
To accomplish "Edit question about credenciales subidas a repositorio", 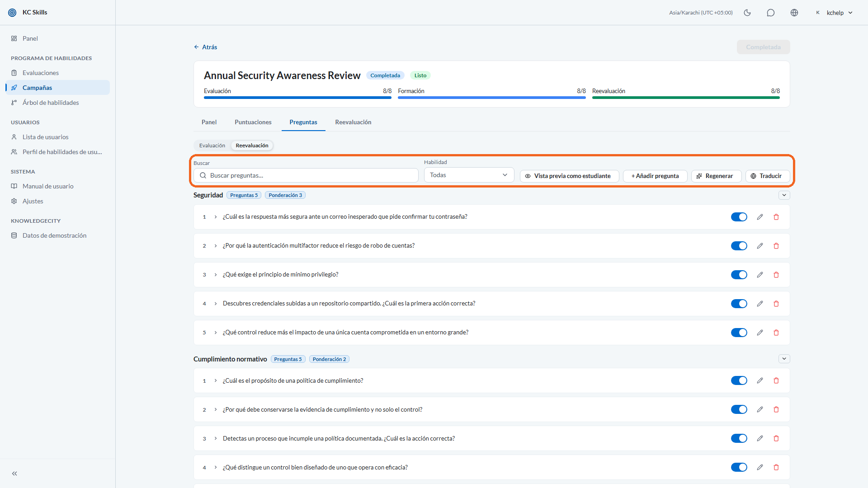I will pos(760,304).
